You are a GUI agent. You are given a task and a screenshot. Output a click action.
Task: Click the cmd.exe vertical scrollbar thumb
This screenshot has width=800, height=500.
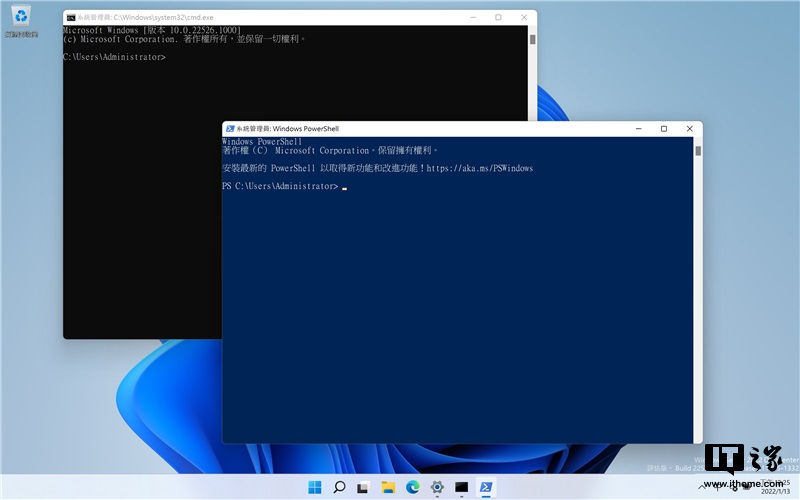click(x=532, y=40)
